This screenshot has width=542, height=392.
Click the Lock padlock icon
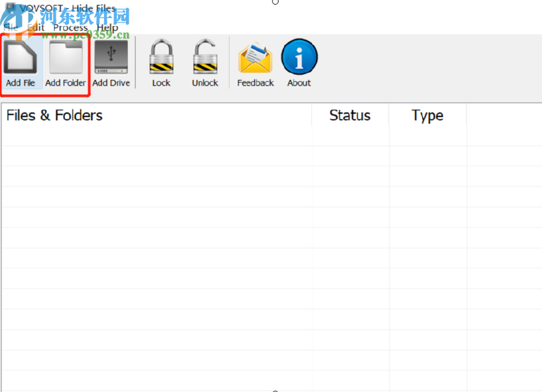tap(161, 57)
